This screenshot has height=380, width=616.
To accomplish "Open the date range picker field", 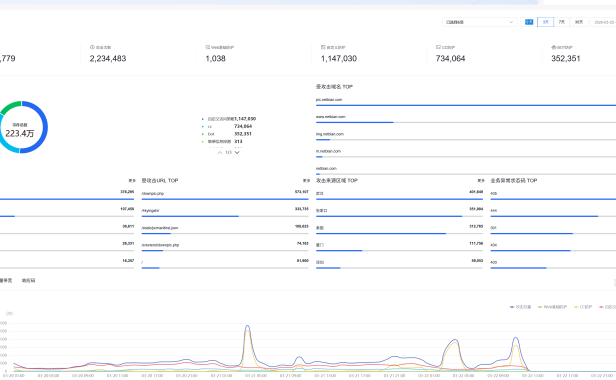I will click(603, 22).
